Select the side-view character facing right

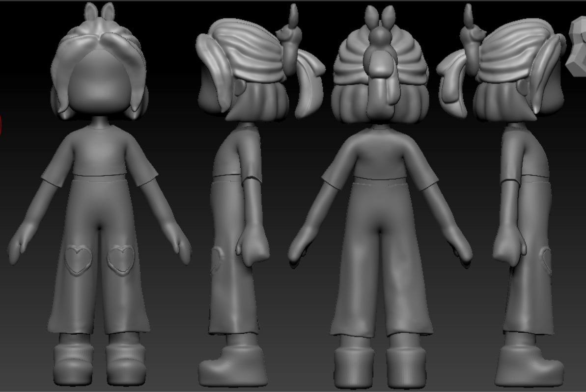502,196
